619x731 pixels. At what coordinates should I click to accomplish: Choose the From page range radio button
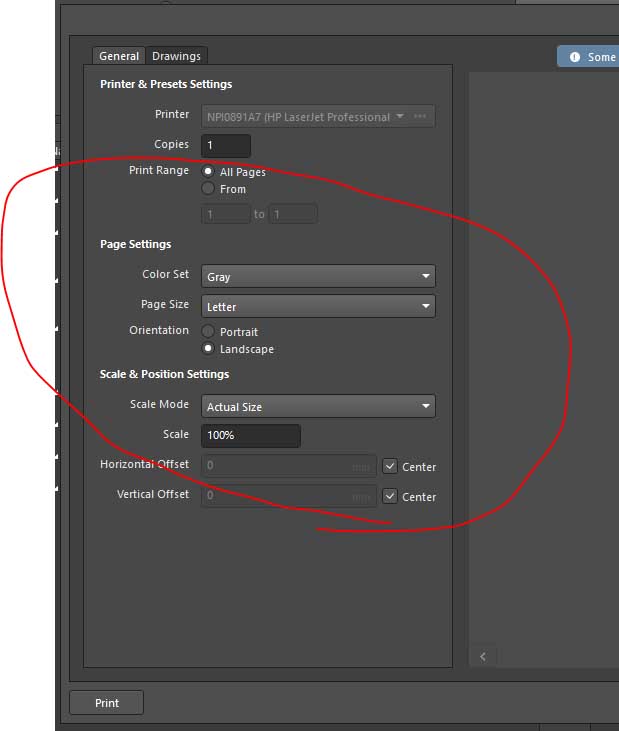coord(208,189)
